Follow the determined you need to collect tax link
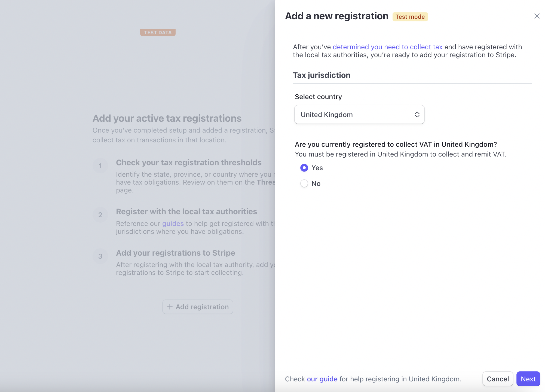This screenshot has width=545, height=392. pos(388,47)
